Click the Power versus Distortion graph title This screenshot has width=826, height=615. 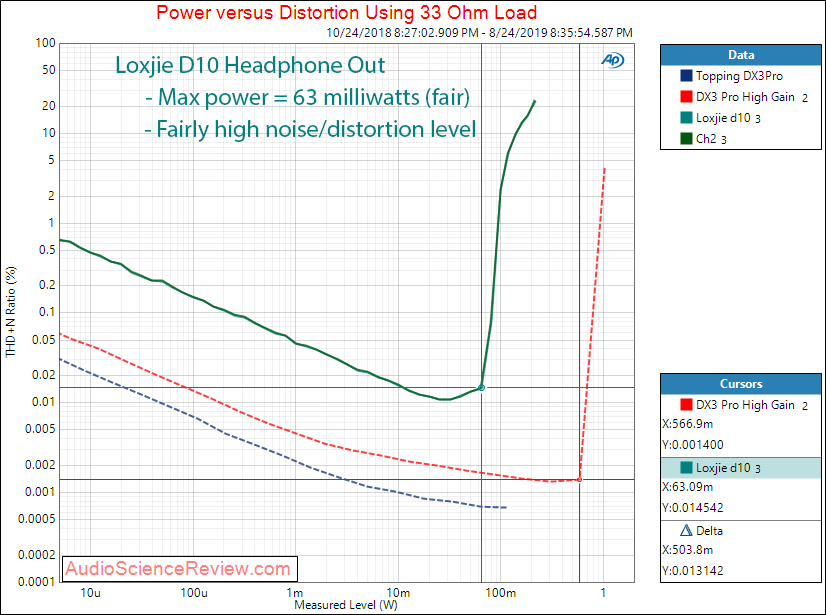tap(347, 12)
